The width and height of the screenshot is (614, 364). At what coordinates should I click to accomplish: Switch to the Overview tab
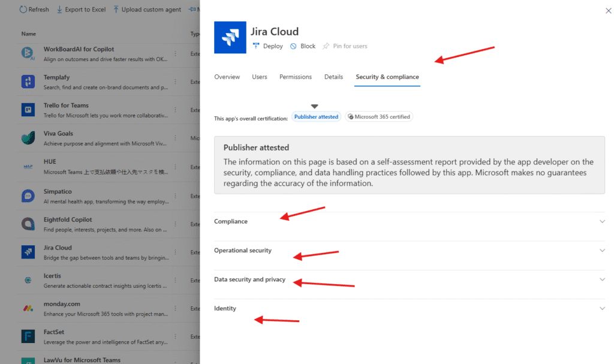pos(227,77)
